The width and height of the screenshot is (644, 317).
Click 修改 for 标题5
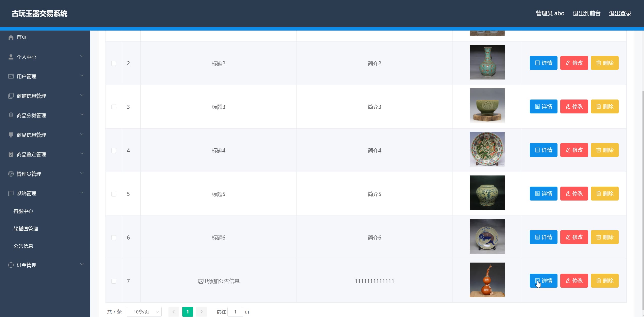click(x=574, y=194)
